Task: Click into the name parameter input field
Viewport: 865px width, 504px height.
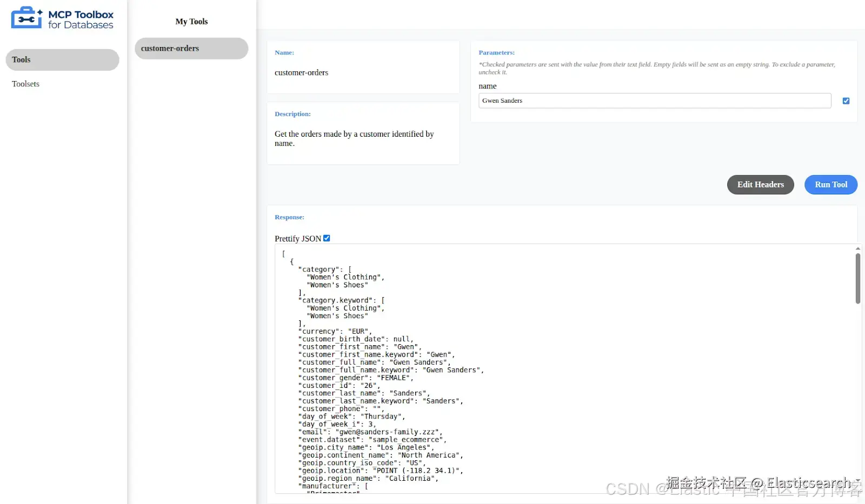Action: pos(654,101)
